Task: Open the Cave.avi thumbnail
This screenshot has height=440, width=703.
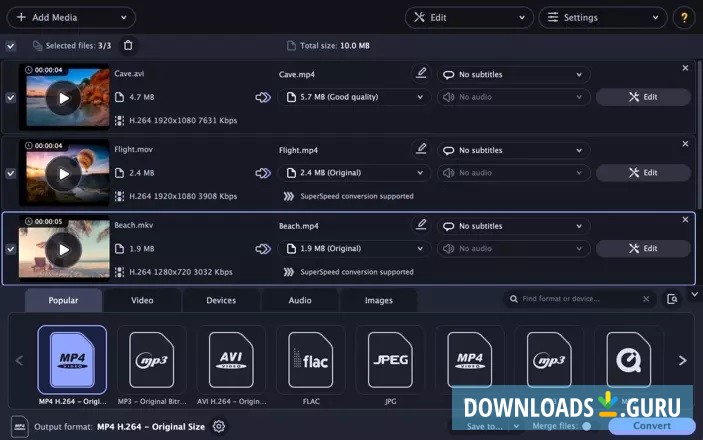Action: [x=64, y=97]
